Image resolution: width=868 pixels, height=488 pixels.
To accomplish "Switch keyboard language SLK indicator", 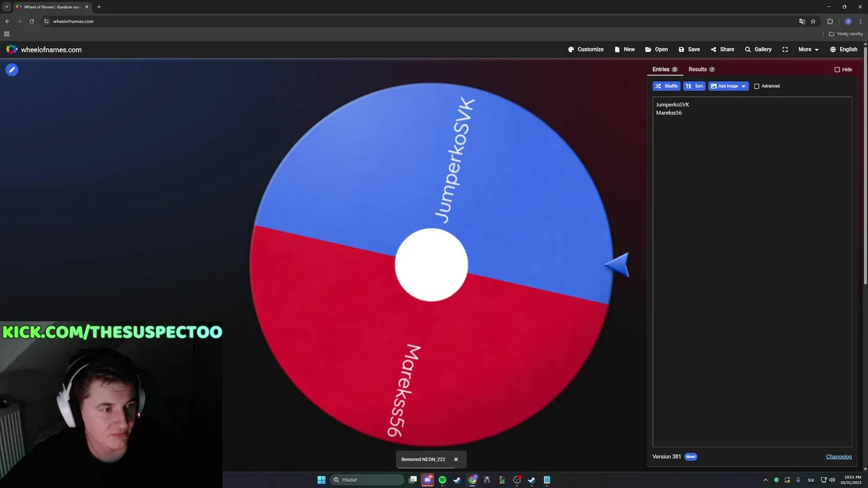I will 810,480.
